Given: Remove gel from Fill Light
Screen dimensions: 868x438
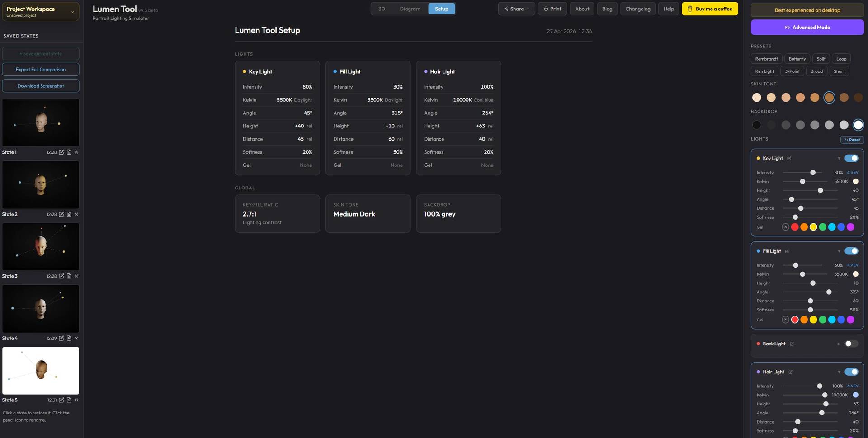Looking at the screenshot, I should coord(786,320).
